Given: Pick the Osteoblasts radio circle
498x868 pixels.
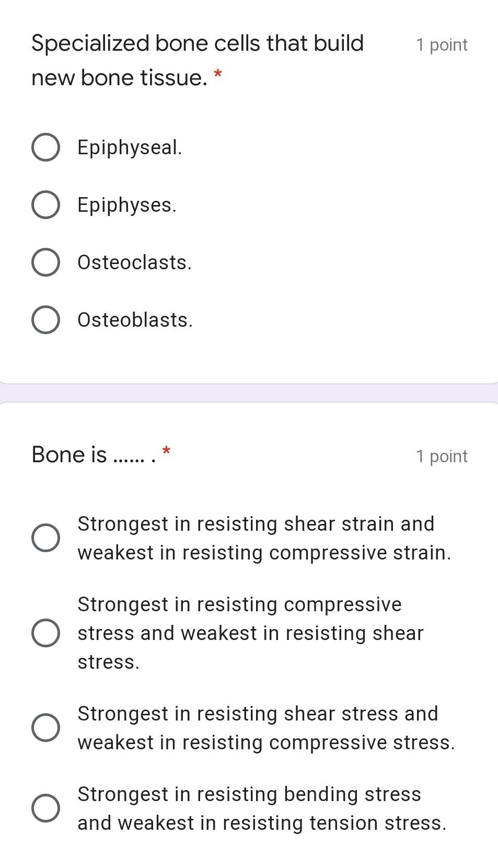Looking at the screenshot, I should coord(45,320).
